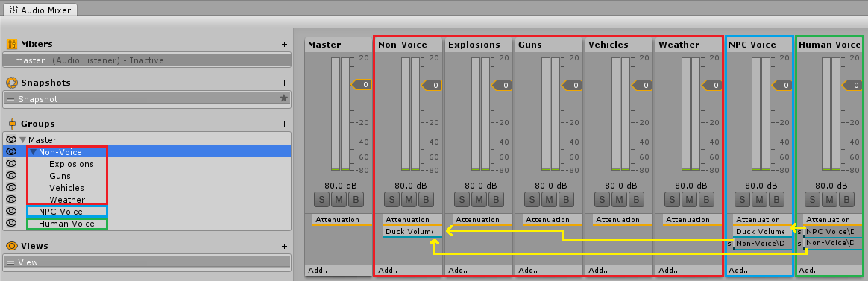Mute the Master channel

[339, 199]
